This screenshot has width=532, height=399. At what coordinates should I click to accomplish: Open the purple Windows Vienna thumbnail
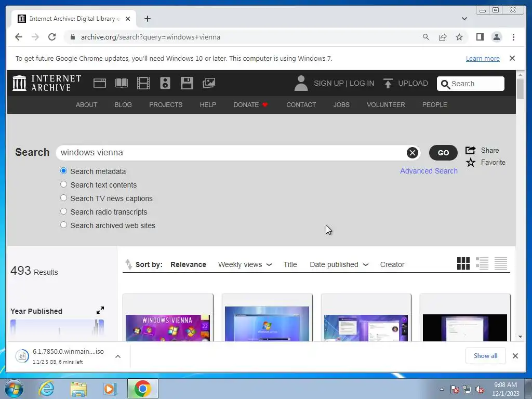click(168, 328)
